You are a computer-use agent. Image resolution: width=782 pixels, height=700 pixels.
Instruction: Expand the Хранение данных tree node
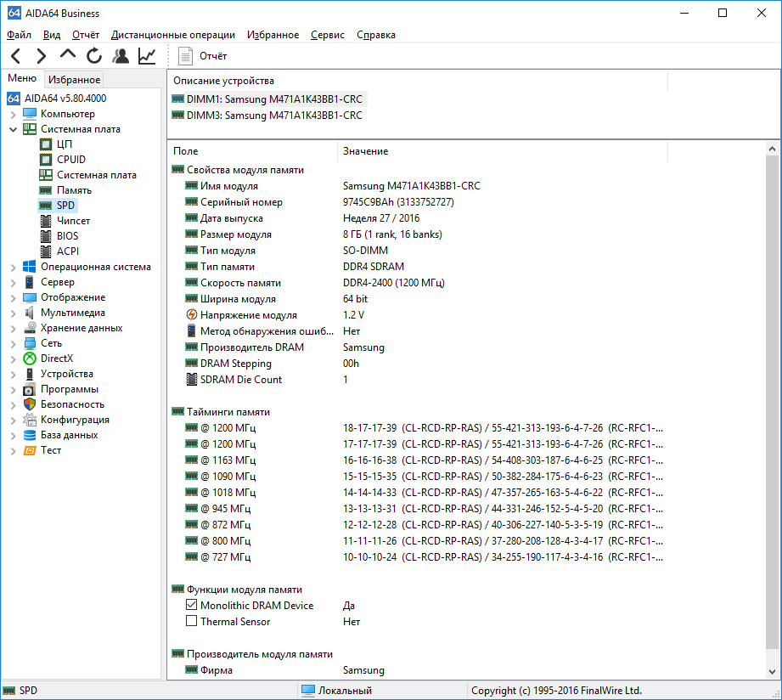[x=13, y=329]
